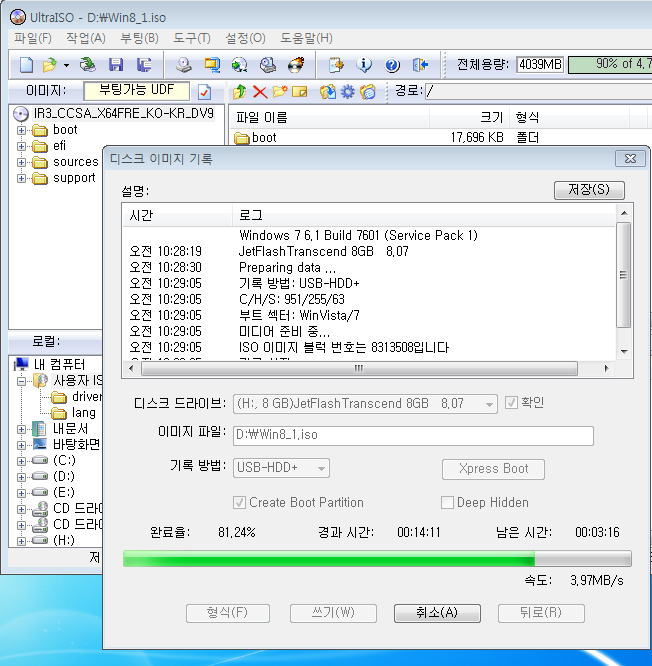Click the Exit door icon in toolbar
Viewport: 652px width, 666px height.
click(420, 65)
